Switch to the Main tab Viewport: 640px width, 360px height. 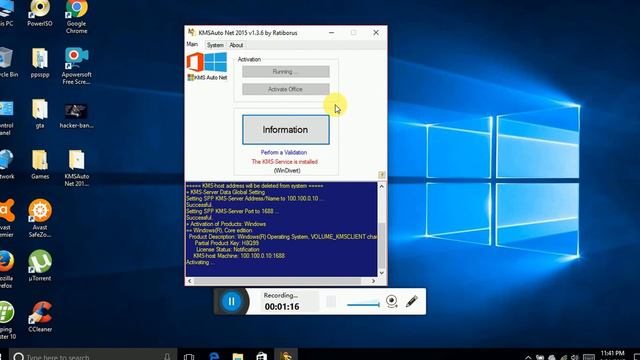pos(192,44)
